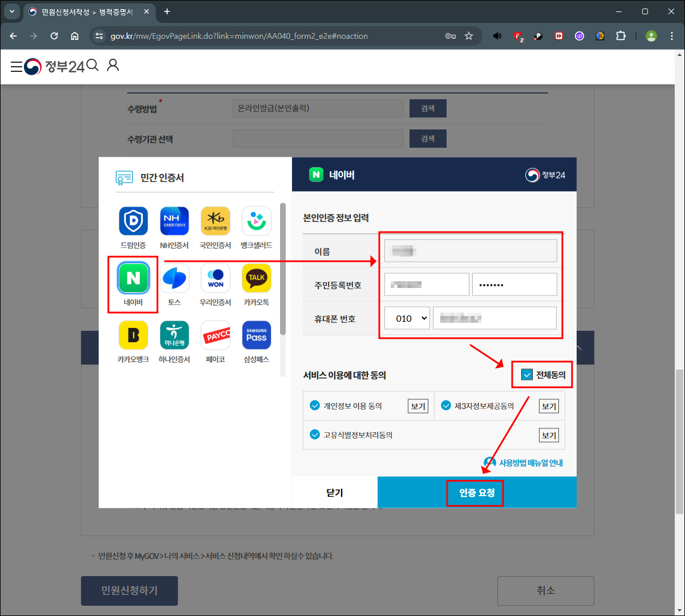685x616 pixels.
Task: Toggle 제3자정보제공동의 checkbox
Action: coord(446,406)
